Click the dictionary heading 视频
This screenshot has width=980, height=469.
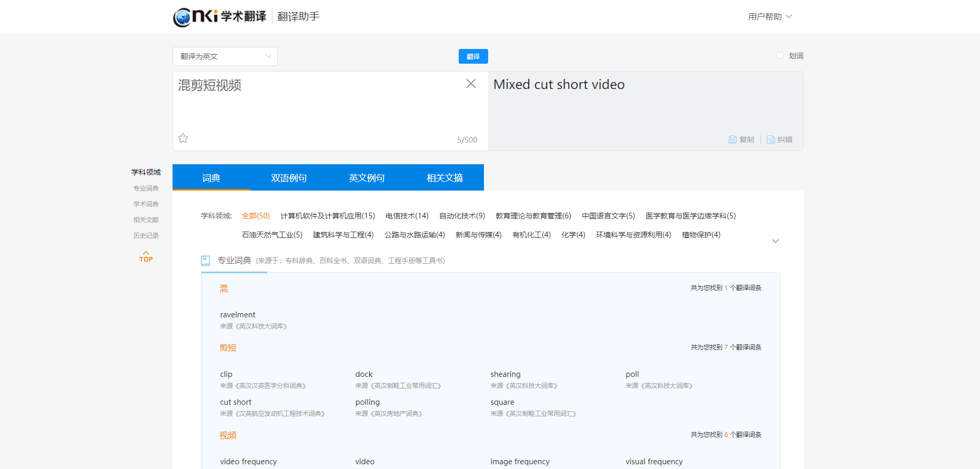pos(228,435)
